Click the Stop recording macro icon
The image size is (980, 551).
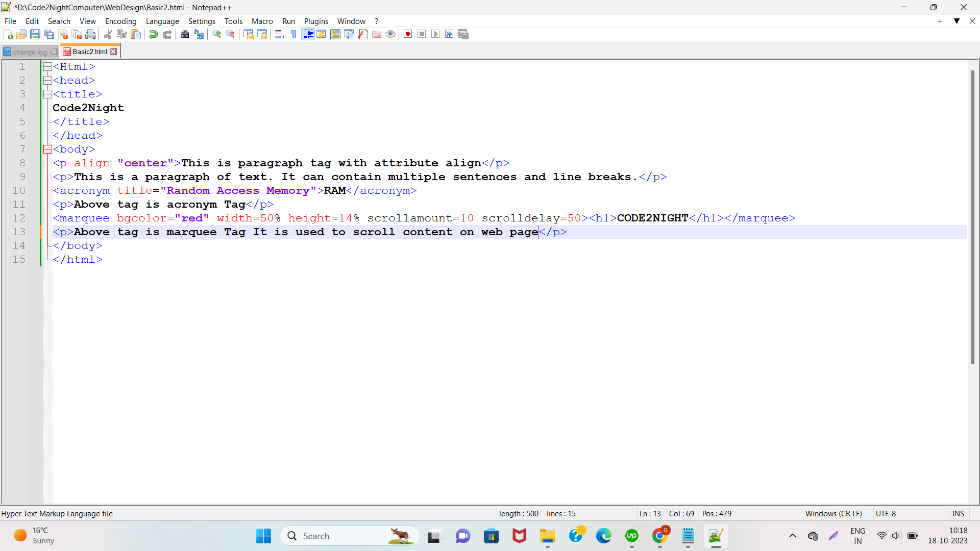tap(422, 34)
